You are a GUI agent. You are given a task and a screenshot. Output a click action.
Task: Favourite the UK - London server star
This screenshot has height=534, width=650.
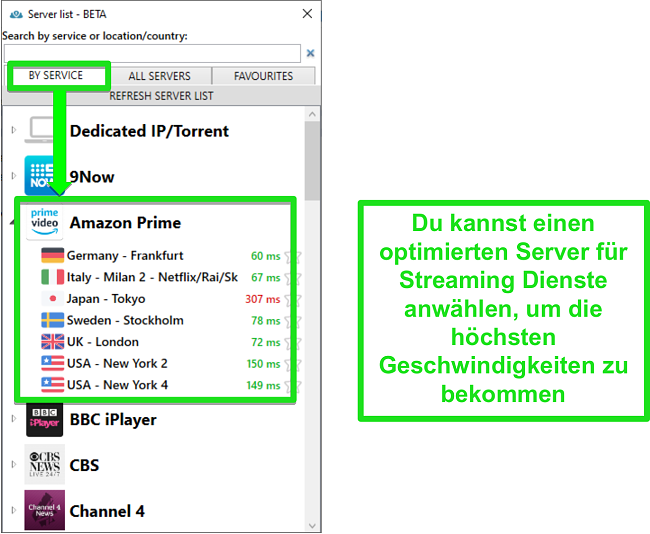click(293, 343)
